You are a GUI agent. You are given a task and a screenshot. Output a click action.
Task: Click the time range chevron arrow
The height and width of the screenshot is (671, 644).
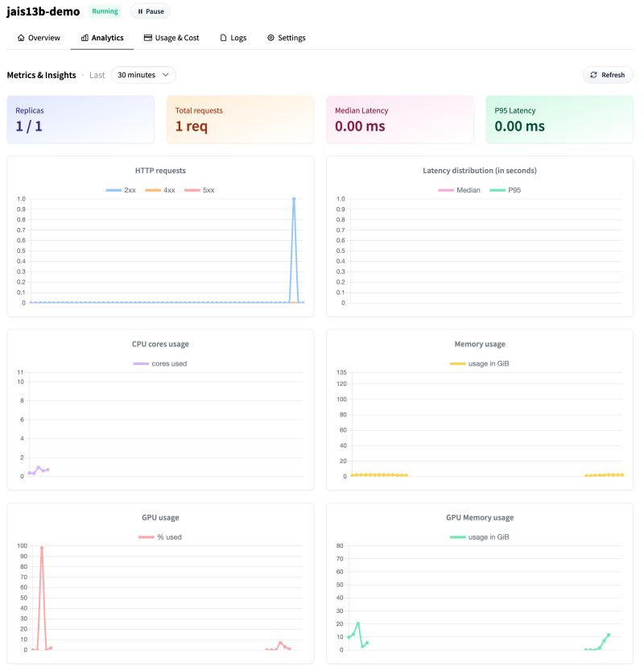point(166,76)
